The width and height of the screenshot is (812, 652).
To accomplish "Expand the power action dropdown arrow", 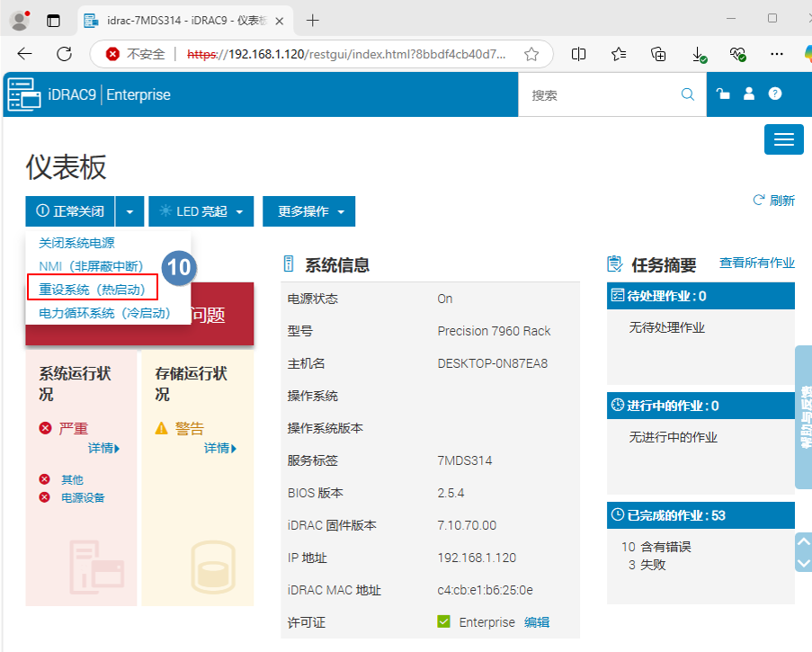I will click(129, 211).
